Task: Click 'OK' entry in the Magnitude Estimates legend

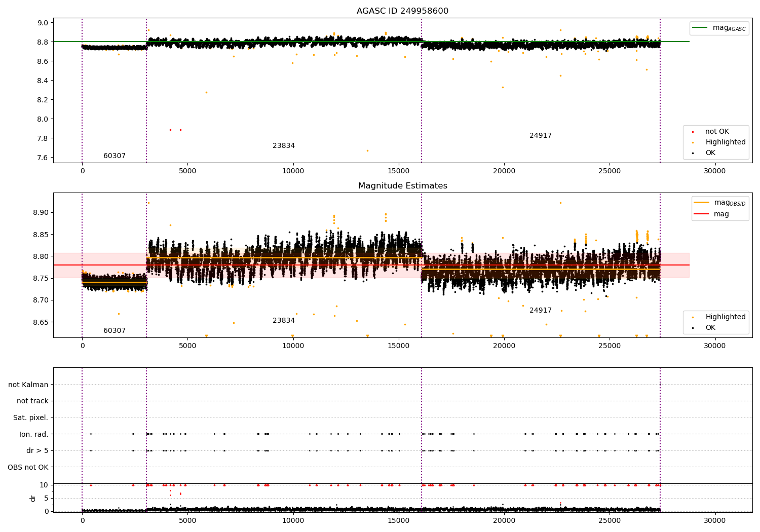Action: (703, 327)
